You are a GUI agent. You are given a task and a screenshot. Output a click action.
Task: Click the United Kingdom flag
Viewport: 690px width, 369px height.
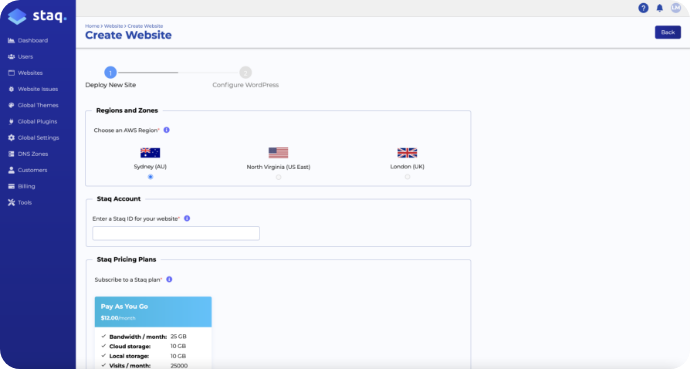[407, 153]
